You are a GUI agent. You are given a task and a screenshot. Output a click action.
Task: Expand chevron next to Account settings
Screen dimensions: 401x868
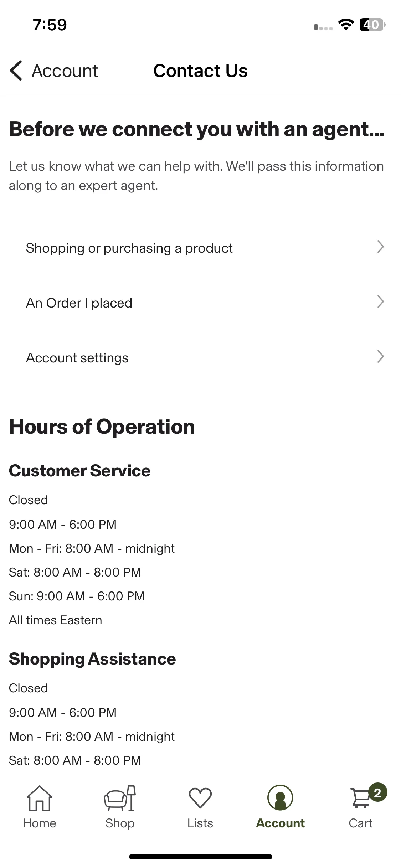tap(381, 357)
